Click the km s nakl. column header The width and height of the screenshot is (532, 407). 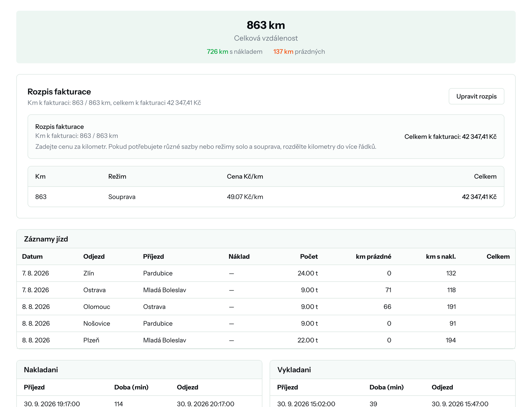coord(441,256)
